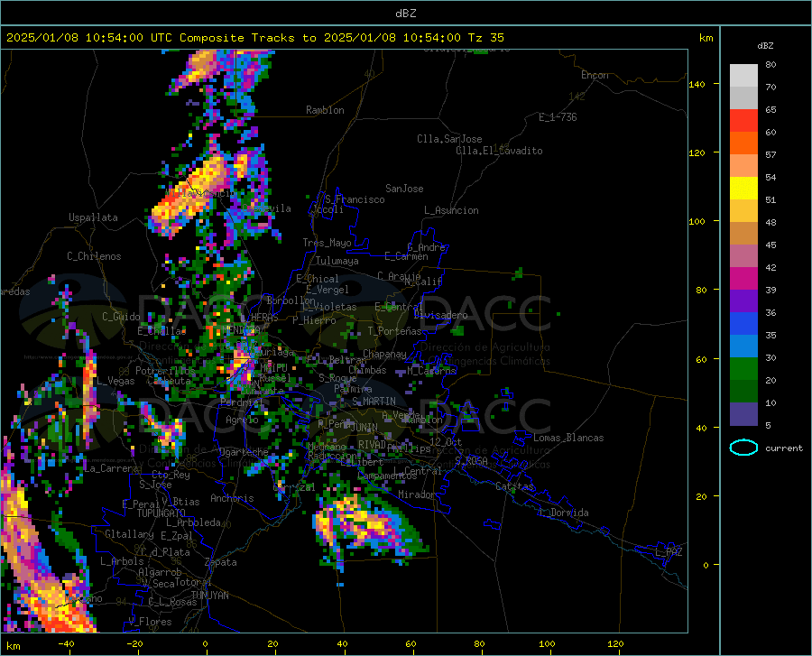Click the 'L_Arboleda' place label
The image size is (812, 656).
click(x=193, y=522)
